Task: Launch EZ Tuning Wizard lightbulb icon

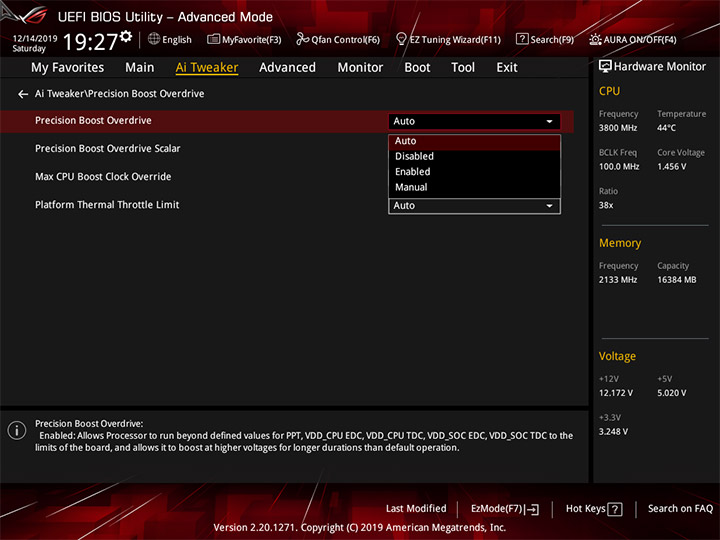Action: [x=401, y=39]
